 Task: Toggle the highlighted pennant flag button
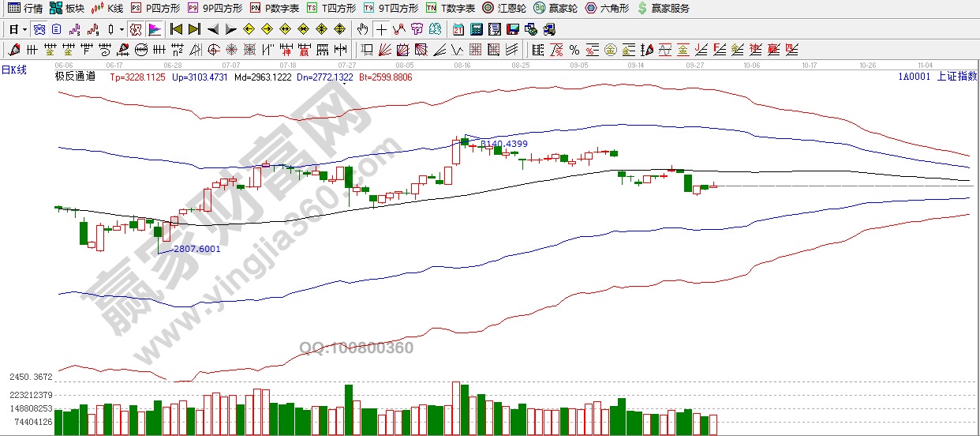point(155,30)
